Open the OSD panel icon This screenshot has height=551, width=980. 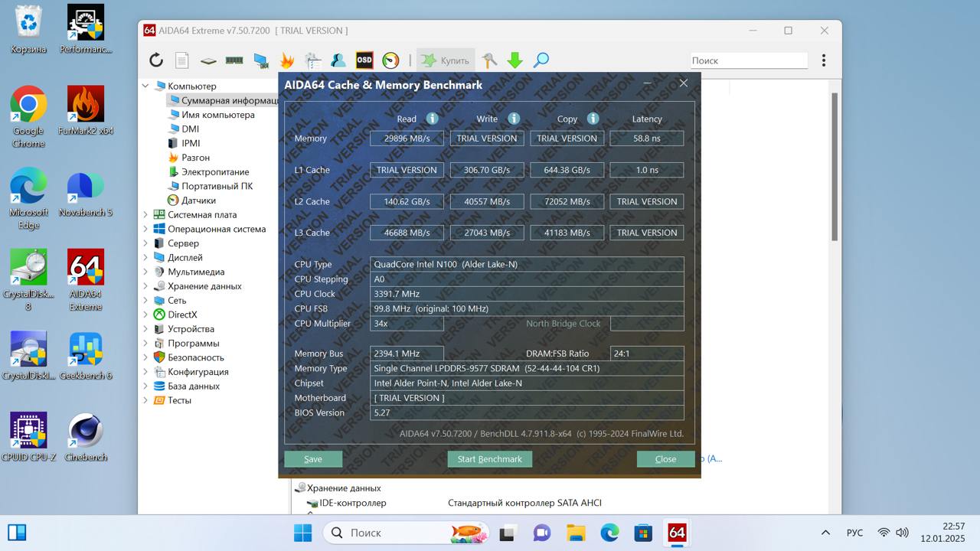pyautogui.click(x=364, y=60)
